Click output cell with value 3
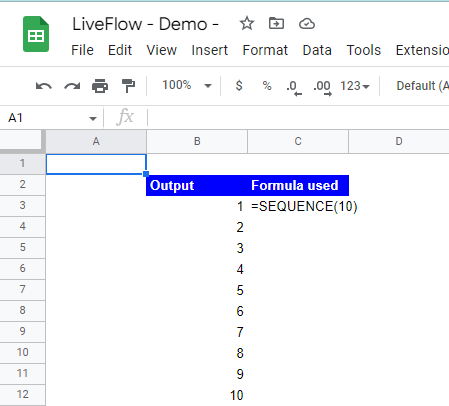The width and height of the screenshot is (449, 406). click(x=197, y=248)
